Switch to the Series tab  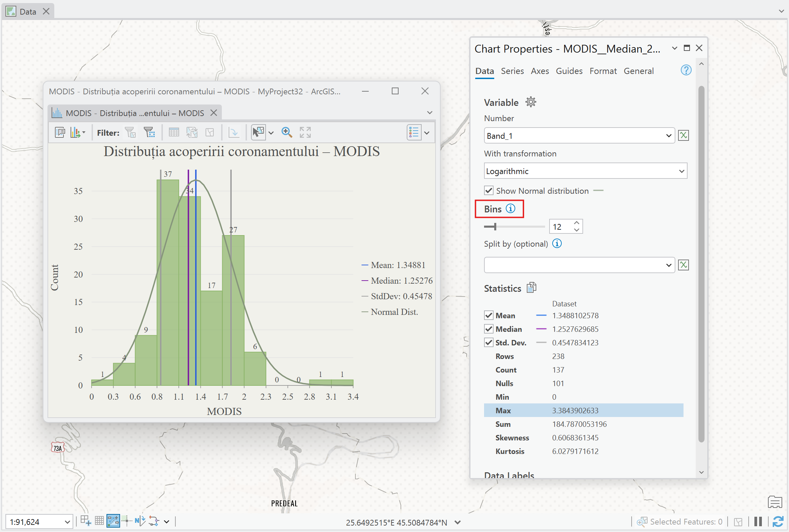pos(512,71)
